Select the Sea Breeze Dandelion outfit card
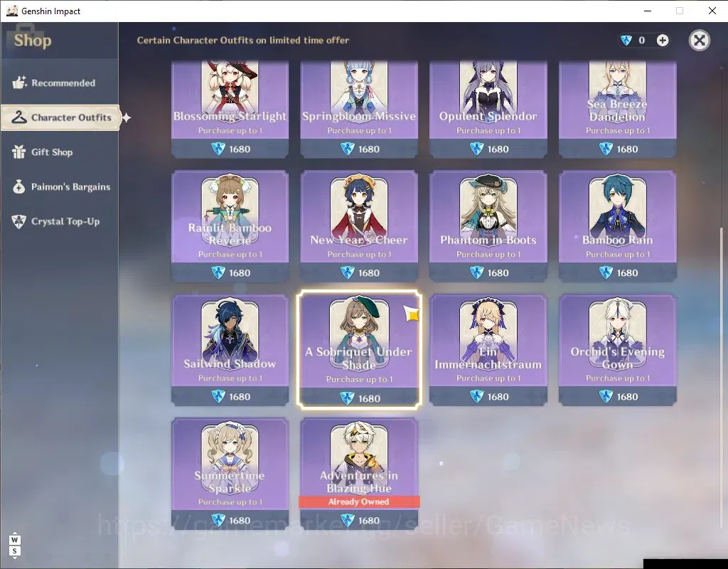Image resolution: width=728 pixels, height=569 pixels. pyautogui.click(x=617, y=109)
